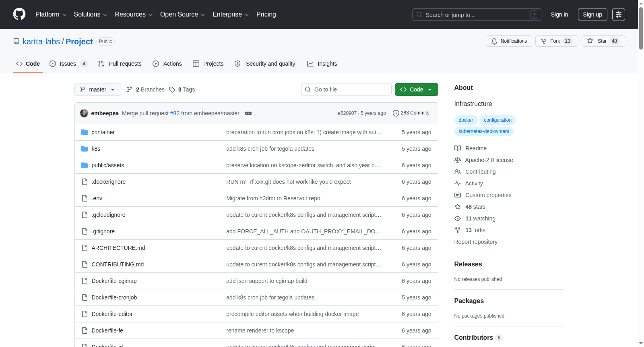Open the master branch selector dropdown
This screenshot has height=347, width=644.
[x=98, y=89]
